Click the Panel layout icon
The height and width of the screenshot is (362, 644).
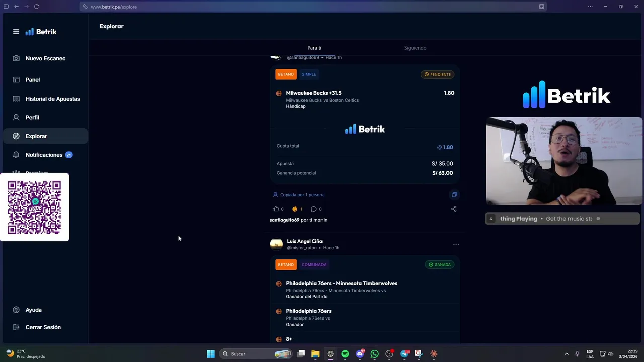16,80
